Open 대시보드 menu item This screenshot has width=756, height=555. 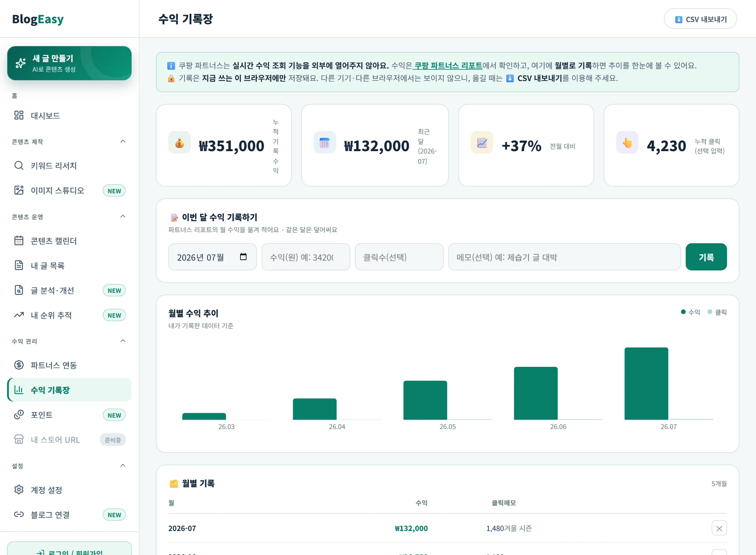(x=69, y=115)
